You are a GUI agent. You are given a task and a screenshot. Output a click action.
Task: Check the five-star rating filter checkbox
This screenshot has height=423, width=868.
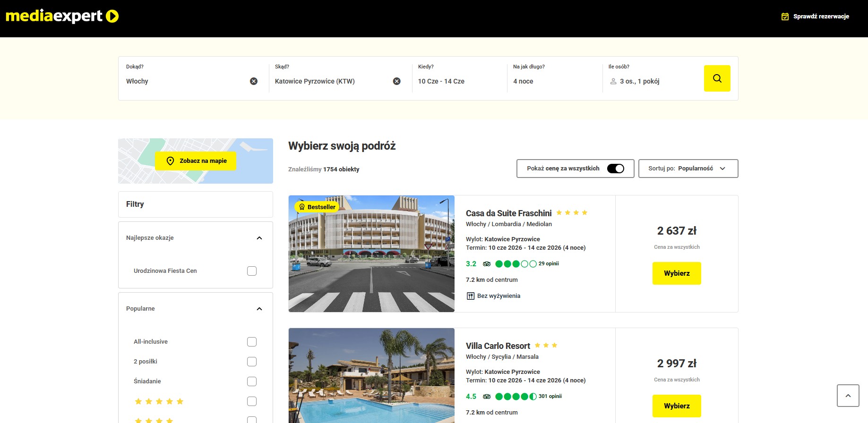252,401
